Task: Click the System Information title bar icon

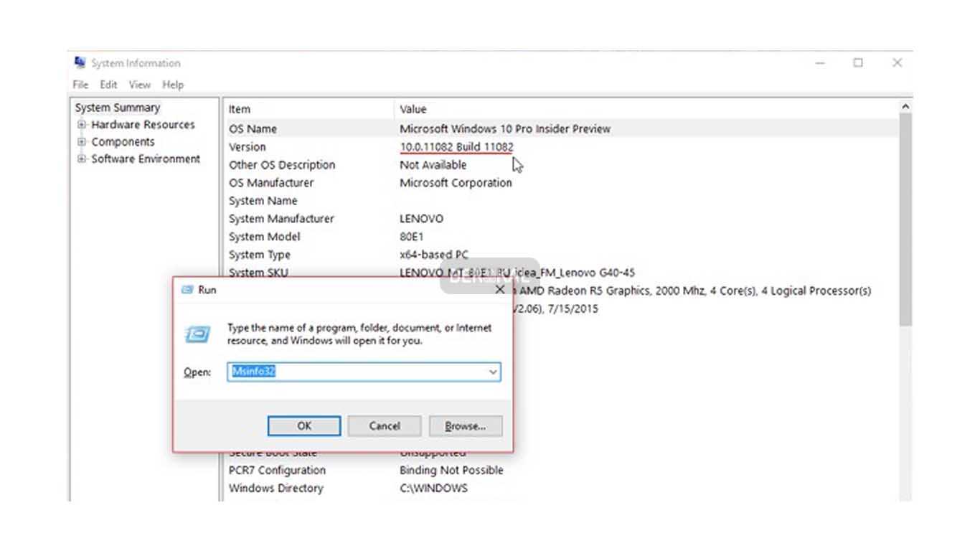Action: pos(80,62)
